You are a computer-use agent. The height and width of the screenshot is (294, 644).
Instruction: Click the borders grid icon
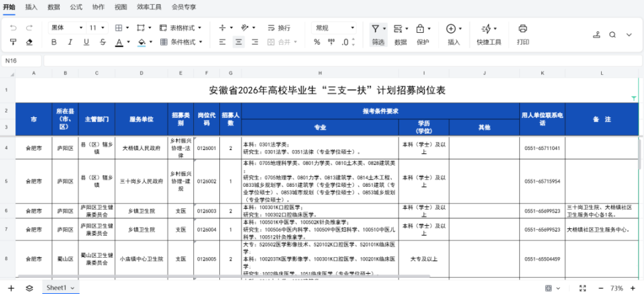(x=118, y=28)
